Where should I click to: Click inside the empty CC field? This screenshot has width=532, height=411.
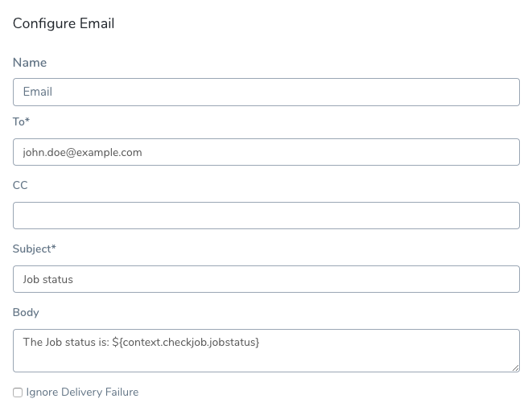point(266,216)
